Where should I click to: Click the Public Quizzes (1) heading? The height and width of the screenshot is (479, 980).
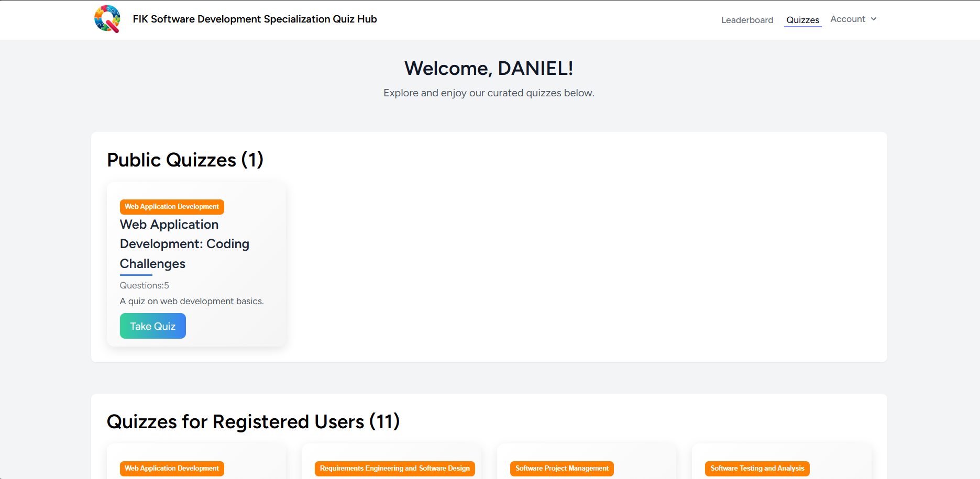[185, 160]
